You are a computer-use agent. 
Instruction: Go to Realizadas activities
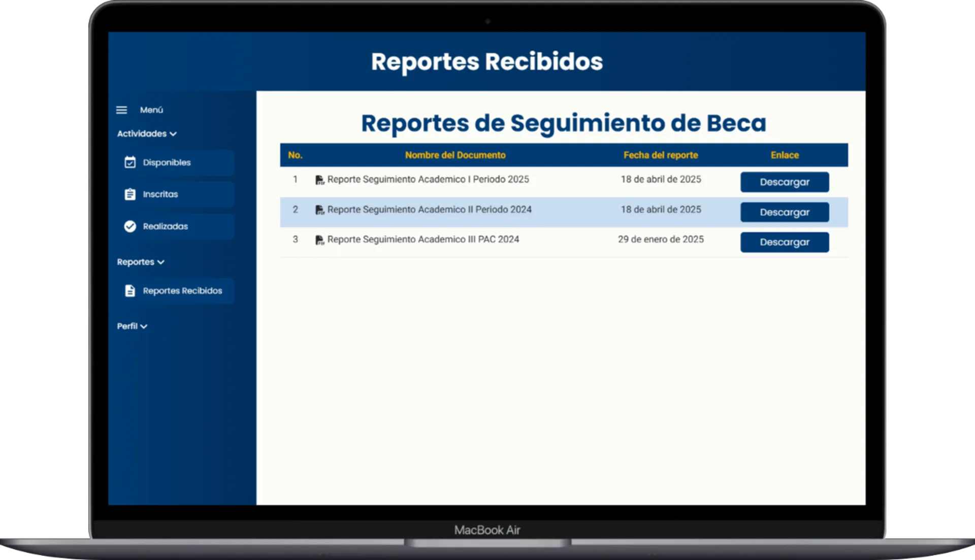[166, 226]
